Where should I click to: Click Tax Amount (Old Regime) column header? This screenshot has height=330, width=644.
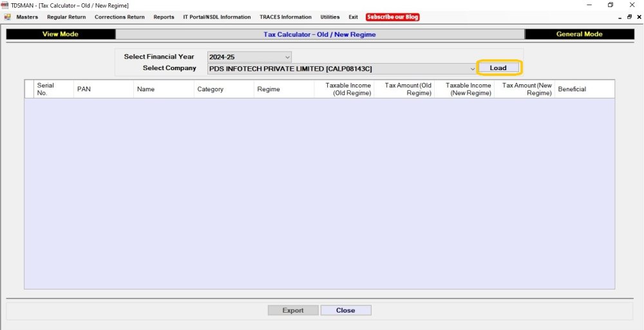pyautogui.click(x=404, y=89)
